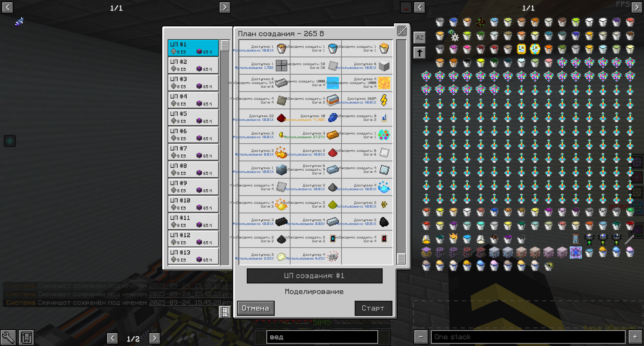Click the bookmark panel icon beside wrench
Image resolution: width=644 pixels, height=346 pixels.
click(x=26, y=337)
